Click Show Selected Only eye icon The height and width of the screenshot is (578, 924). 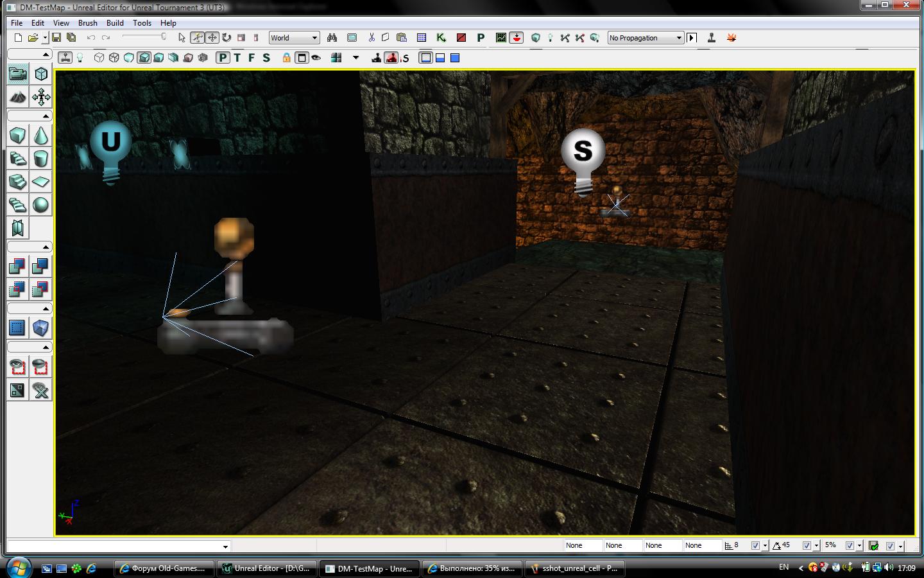click(18, 367)
